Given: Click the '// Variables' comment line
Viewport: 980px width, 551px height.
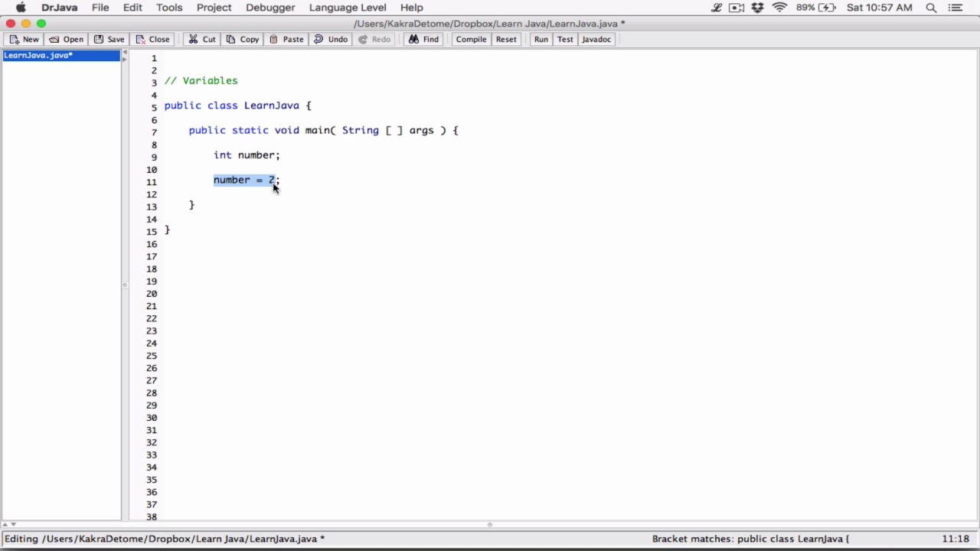Looking at the screenshot, I should [201, 80].
